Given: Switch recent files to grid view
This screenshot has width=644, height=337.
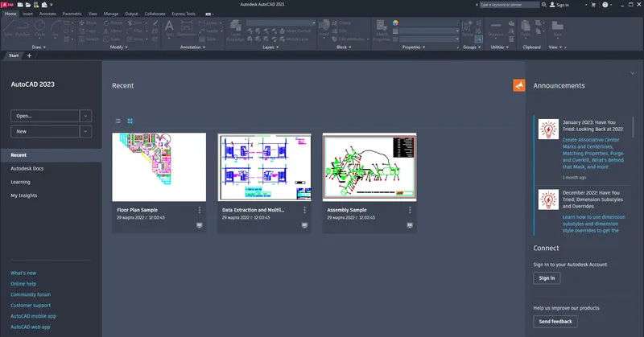Looking at the screenshot, I should pos(130,121).
